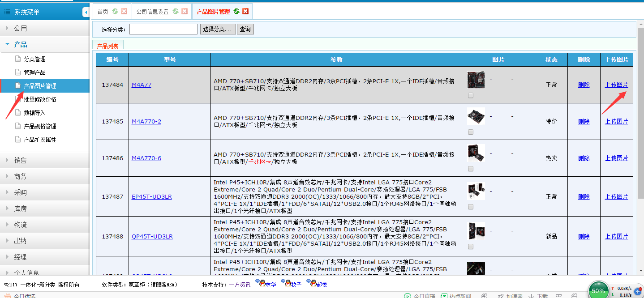Refresh the 产品图片管理 tab
This screenshot has height=298, width=644.
(x=236, y=12)
